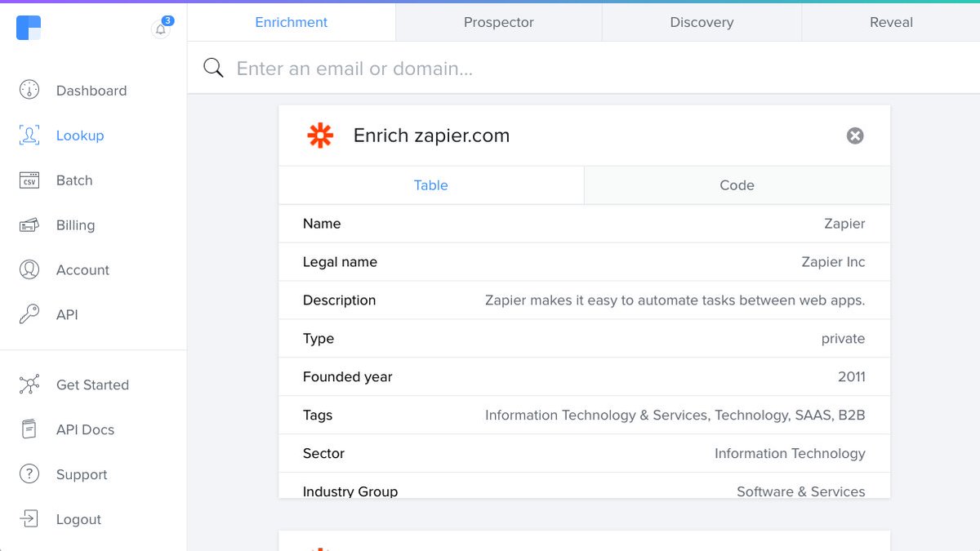Click the Dashboard gauge icon
Screen dimensions: 980x551
click(x=29, y=90)
